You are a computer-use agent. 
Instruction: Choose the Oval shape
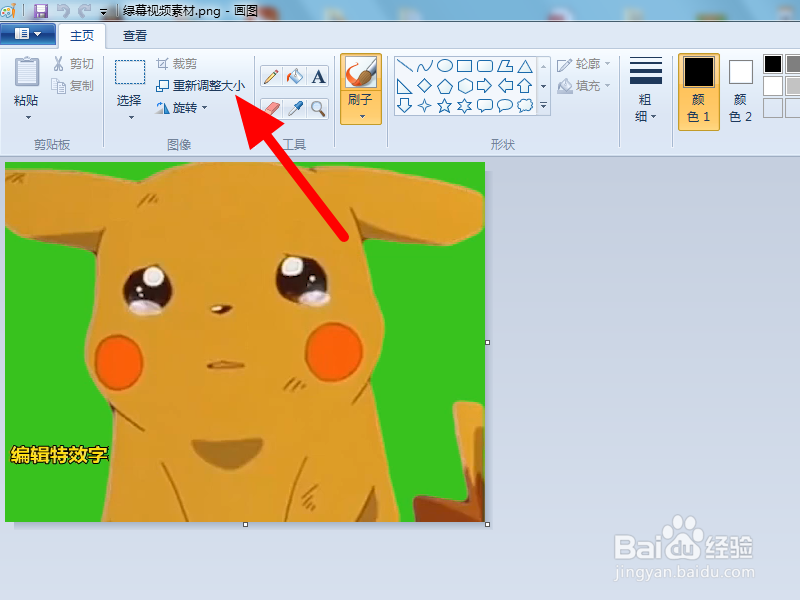[x=445, y=66]
